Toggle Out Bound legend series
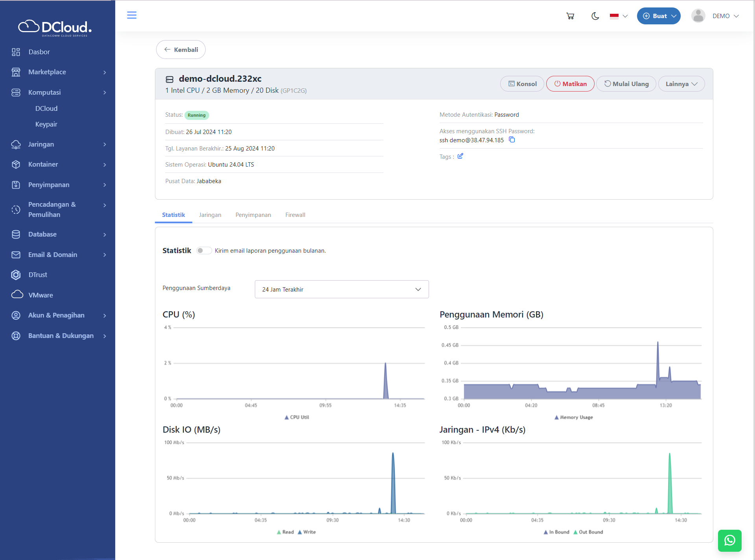This screenshot has width=755, height=560. tap(588, 532)
